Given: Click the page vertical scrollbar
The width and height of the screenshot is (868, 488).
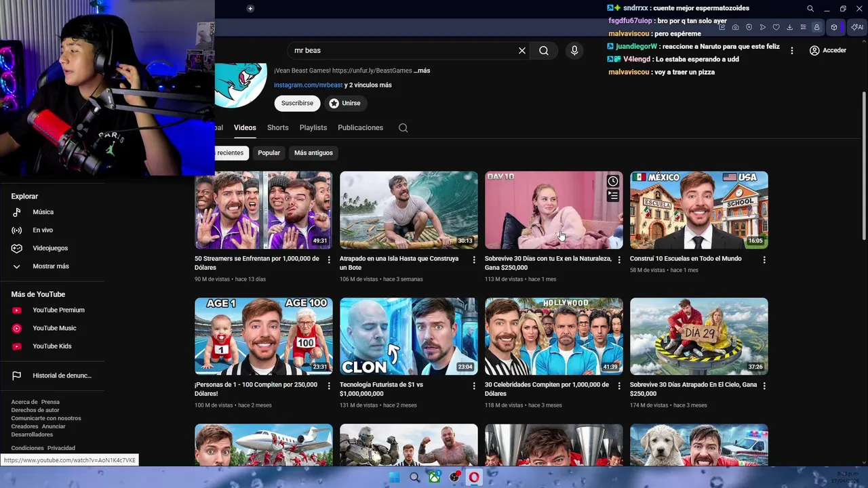Looking at the screenshot, I should pyautogui.click(x=864, y=165).
